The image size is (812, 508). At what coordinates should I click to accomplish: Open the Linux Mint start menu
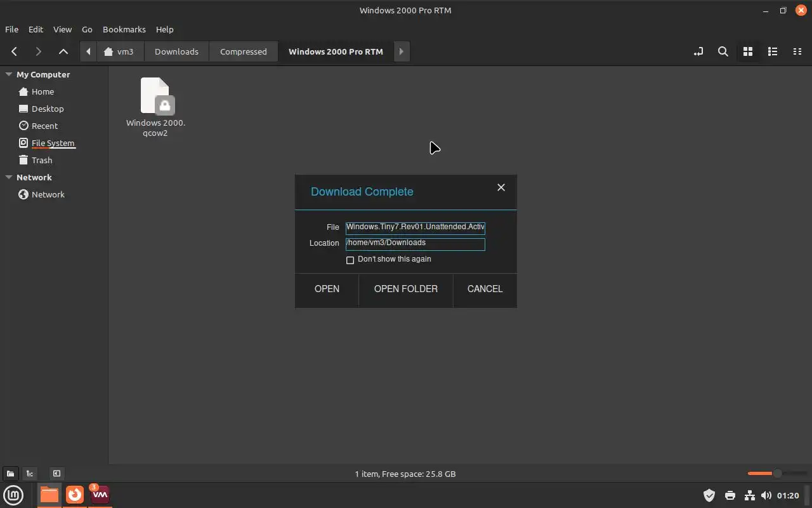13,495
